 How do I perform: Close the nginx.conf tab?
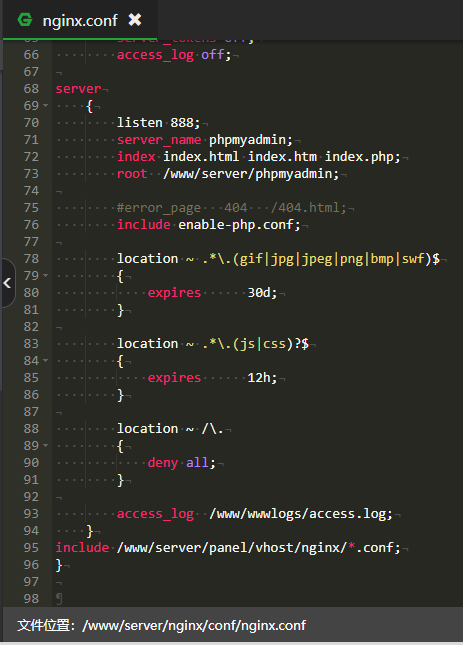coord(135,19)
